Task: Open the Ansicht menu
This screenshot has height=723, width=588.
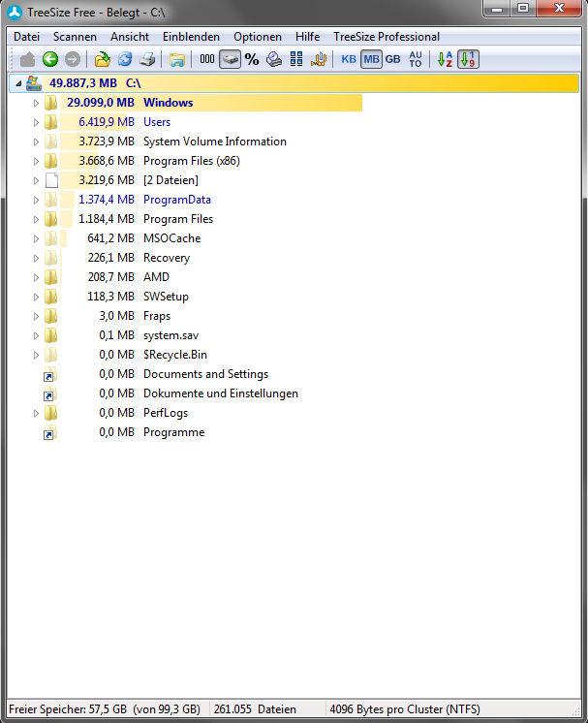Action: [130, 37]
